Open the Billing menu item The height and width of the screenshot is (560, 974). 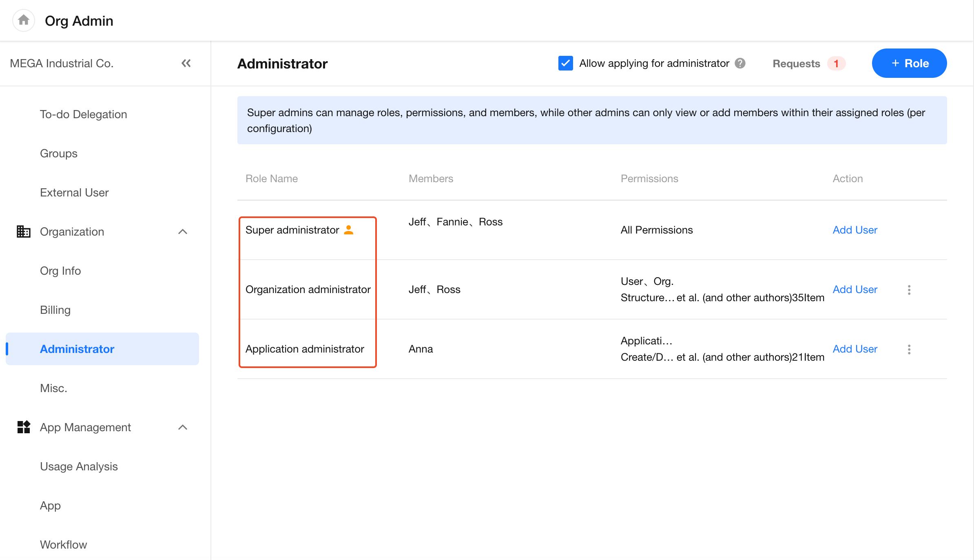[x=55, y=310]
